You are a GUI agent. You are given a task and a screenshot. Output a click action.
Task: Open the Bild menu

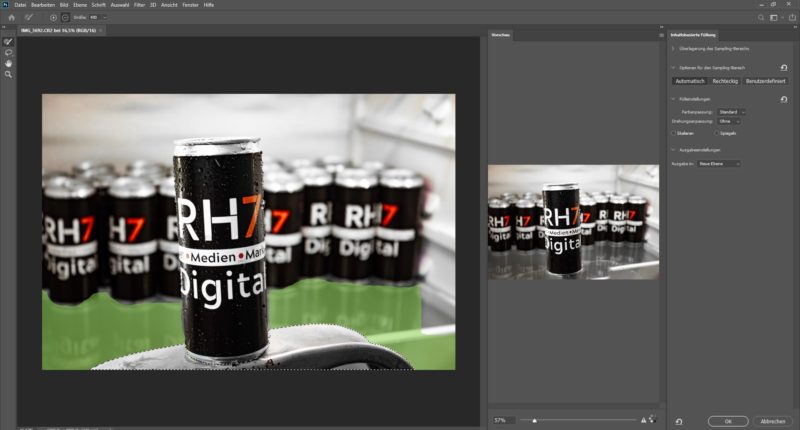(x=64, y=5)
